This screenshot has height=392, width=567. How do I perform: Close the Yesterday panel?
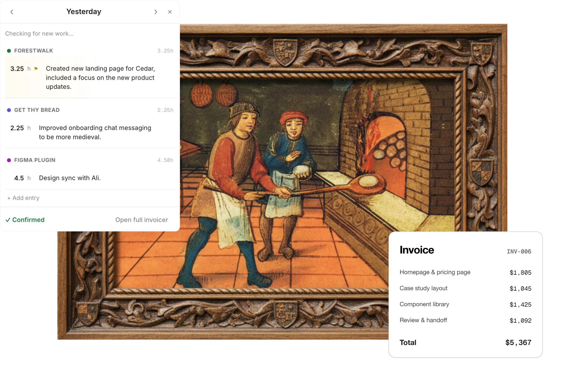pyautogui.click(x=170, y=12)
